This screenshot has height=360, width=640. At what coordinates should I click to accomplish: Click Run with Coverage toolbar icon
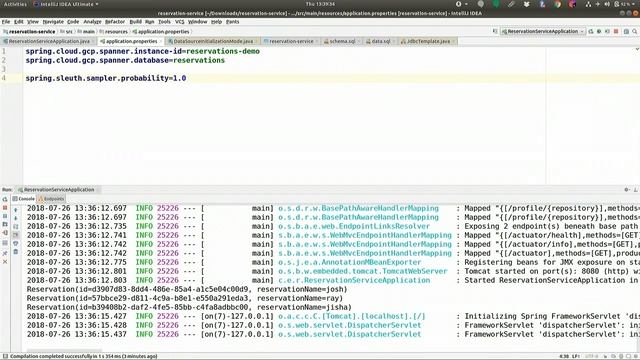coord(607,31)
